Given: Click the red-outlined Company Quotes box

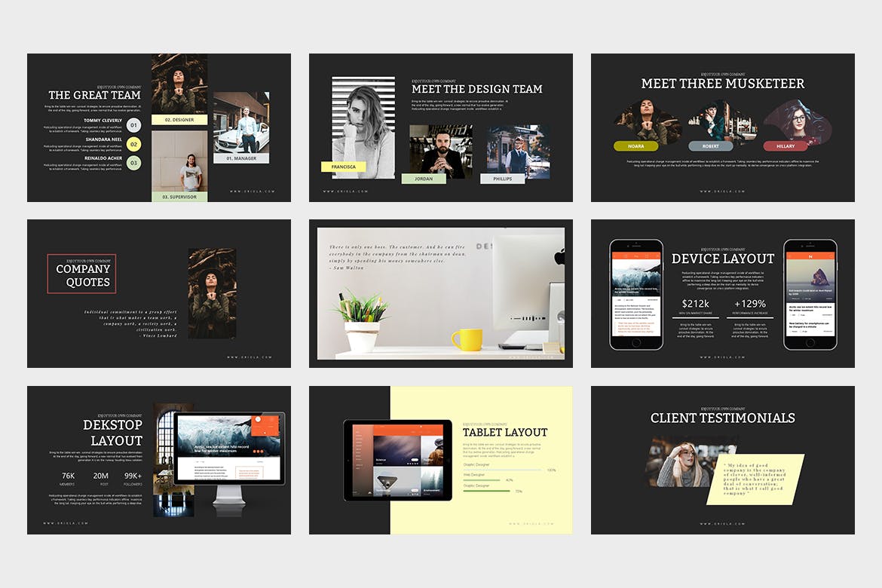Looking at the screenshot, I should 81,274.
